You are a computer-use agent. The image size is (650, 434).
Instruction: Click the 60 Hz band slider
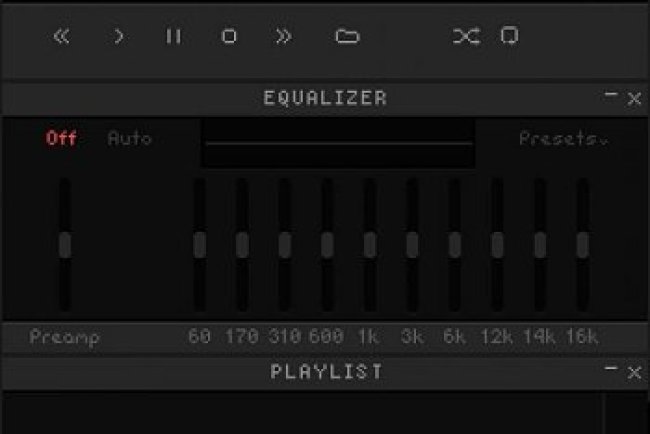pyautogui.click(x=200, y=245)
